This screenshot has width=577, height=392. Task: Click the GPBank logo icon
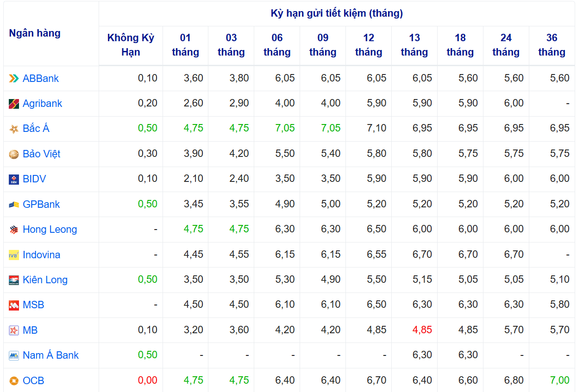point(14,205)
